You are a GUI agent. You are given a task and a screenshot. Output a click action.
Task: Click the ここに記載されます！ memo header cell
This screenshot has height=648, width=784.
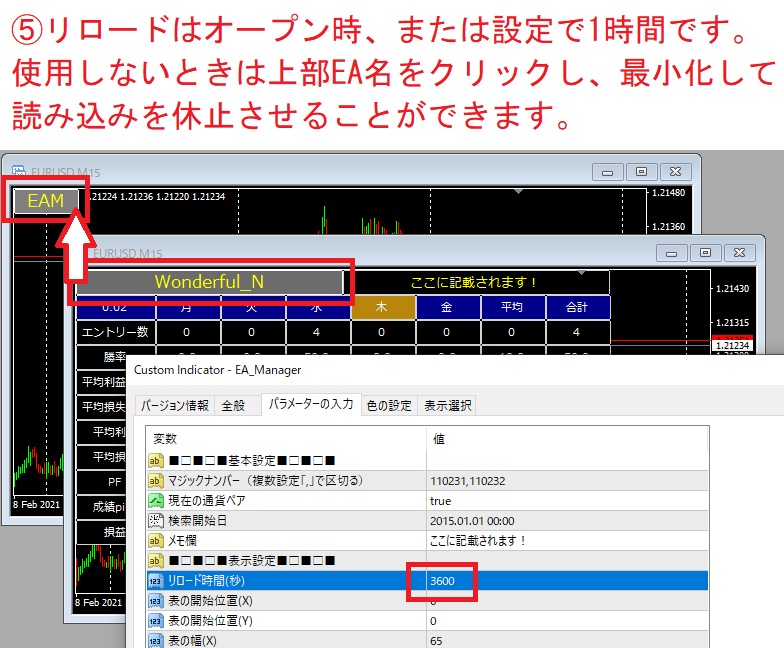pyautogui.click(x=476, y=282)
